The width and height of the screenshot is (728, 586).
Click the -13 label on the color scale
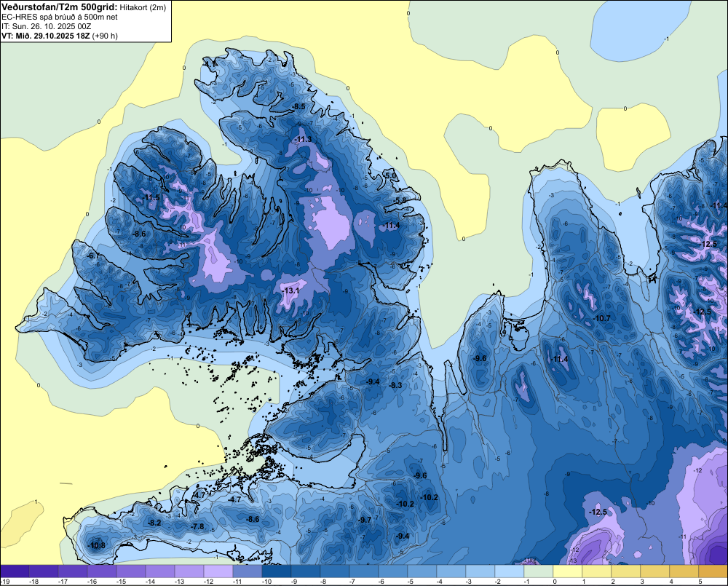pyautogui.click(x=179, y=582)
